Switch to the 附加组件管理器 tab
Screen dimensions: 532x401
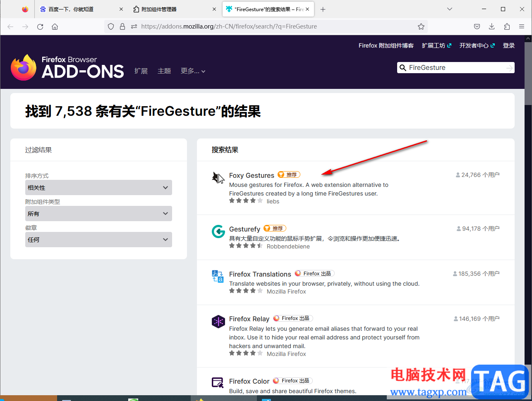(175, 9)
